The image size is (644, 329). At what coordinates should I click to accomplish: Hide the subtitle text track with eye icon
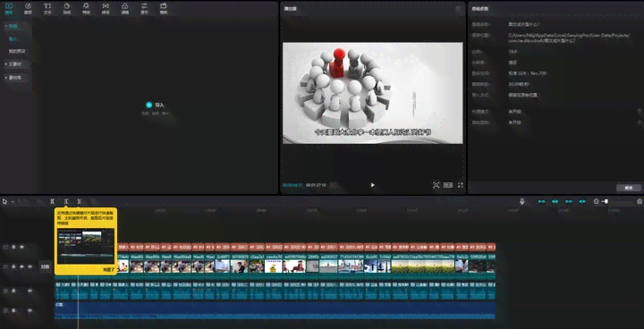21,248
